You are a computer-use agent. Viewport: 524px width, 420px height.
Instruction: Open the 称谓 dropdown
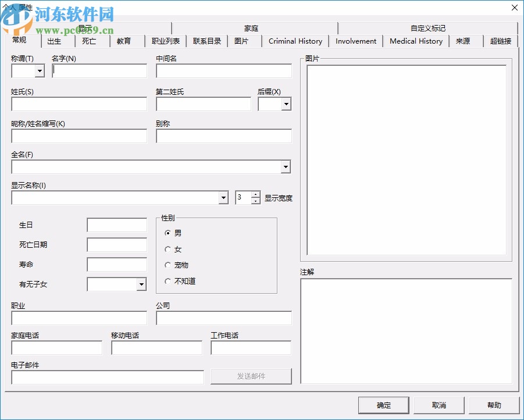tap(38, 70)
